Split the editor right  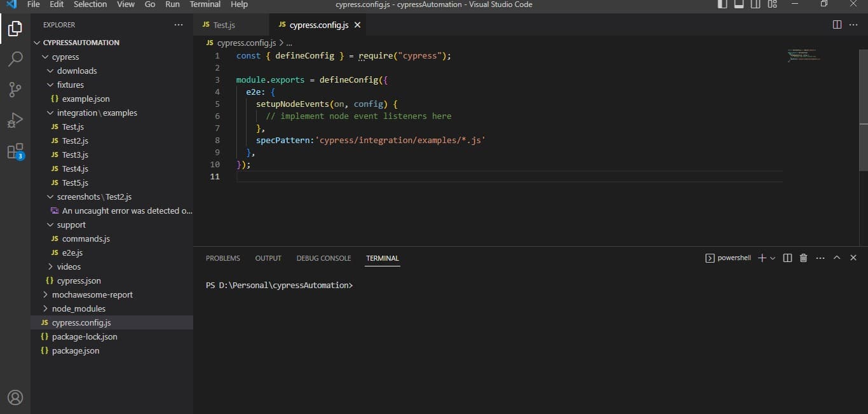tap(837, 25)
